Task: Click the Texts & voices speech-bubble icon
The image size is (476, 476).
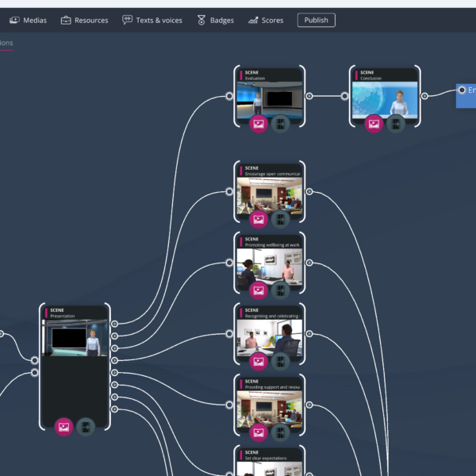Action: [x=128, y=20]
